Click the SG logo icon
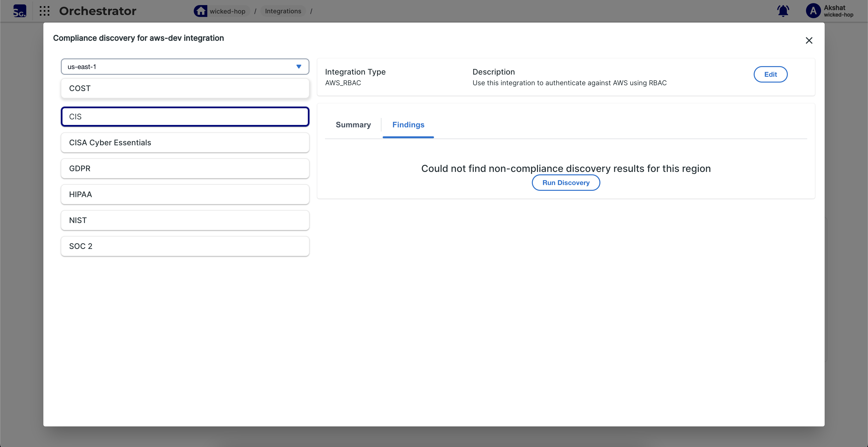868x447 pixels. click(x=20, y=11)
